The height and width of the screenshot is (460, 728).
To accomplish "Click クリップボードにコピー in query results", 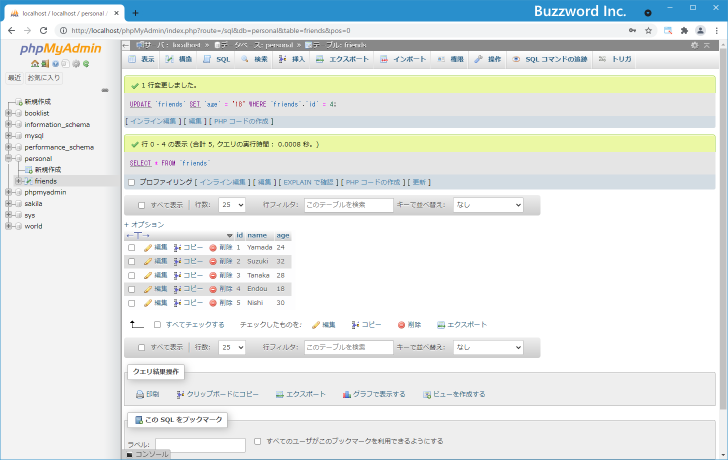I will (x=217, y=394).
